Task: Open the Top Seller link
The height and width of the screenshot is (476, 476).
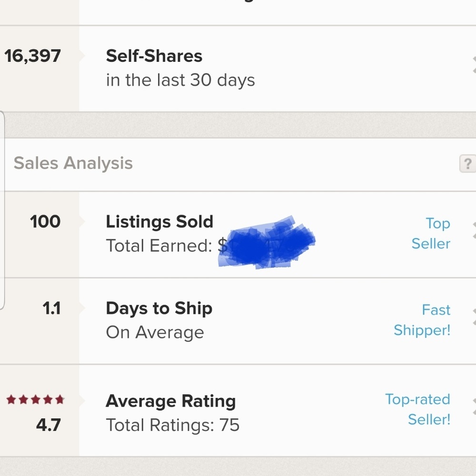Action: 431,233
